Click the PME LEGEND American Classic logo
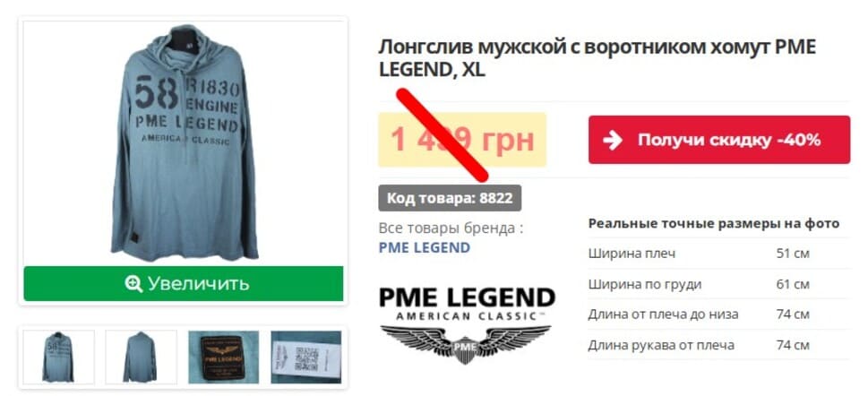868x396 pixels. [x=467, y=324]
